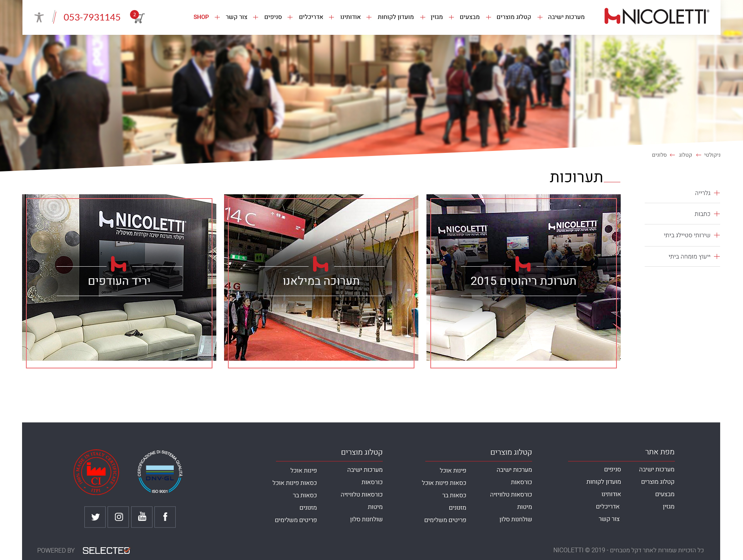Screen dimensions: 743x560
Task: Open the Instagram social icon
Action: point(118,517)
